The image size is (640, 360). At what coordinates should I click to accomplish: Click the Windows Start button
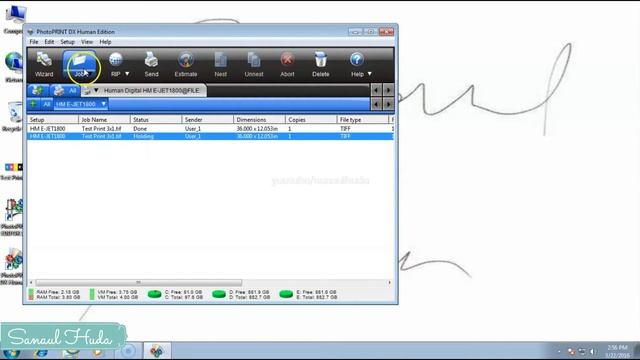(11, 353)
